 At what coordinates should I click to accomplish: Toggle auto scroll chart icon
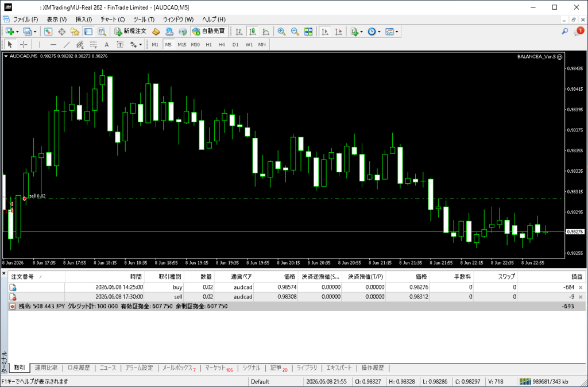tap(325, 32)
